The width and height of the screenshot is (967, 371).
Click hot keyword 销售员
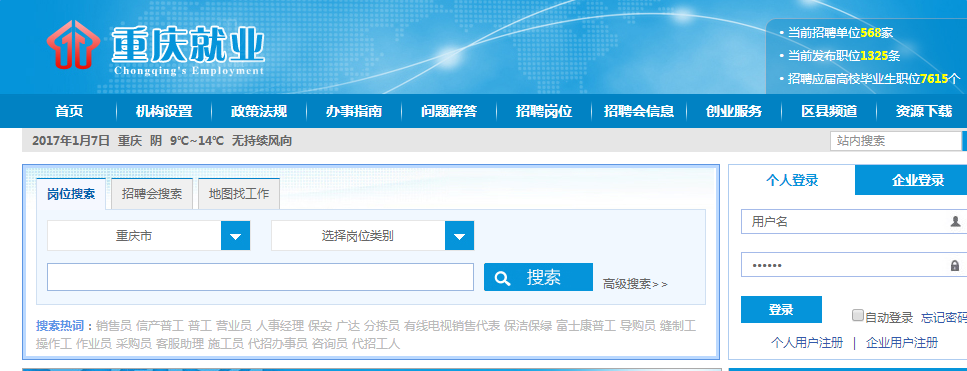coord(113,326)
